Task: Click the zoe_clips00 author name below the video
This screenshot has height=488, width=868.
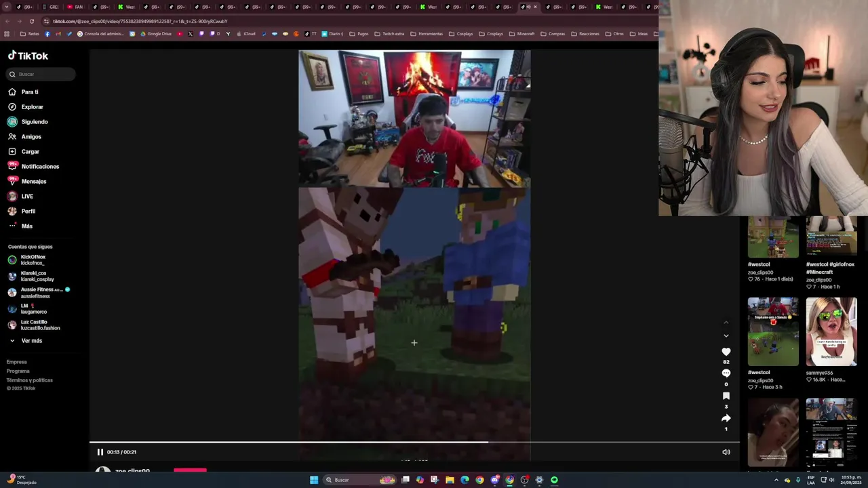Action: click(132, 470)
